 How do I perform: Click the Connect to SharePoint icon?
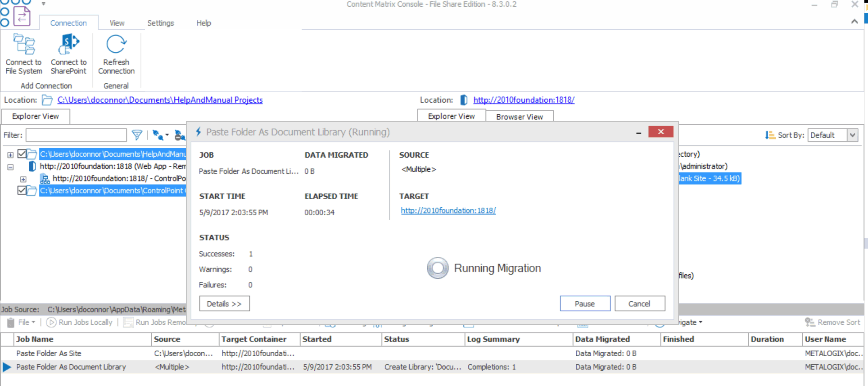click(x=68, y=44)
